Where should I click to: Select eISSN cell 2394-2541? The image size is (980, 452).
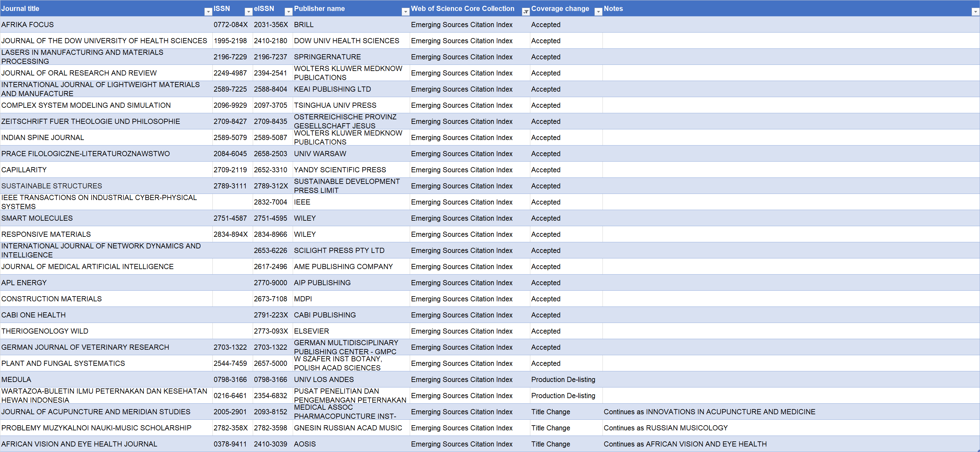coord(273,73)
